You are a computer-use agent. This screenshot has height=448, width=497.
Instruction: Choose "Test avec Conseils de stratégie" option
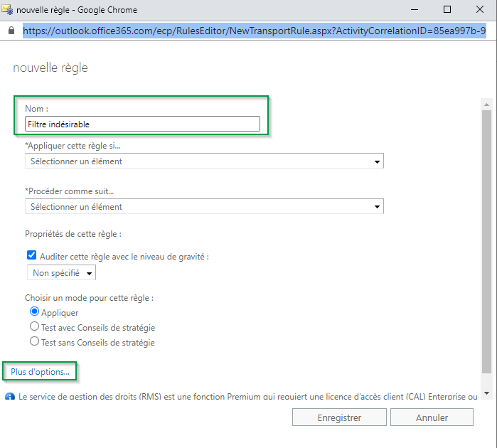coord(34,327)
